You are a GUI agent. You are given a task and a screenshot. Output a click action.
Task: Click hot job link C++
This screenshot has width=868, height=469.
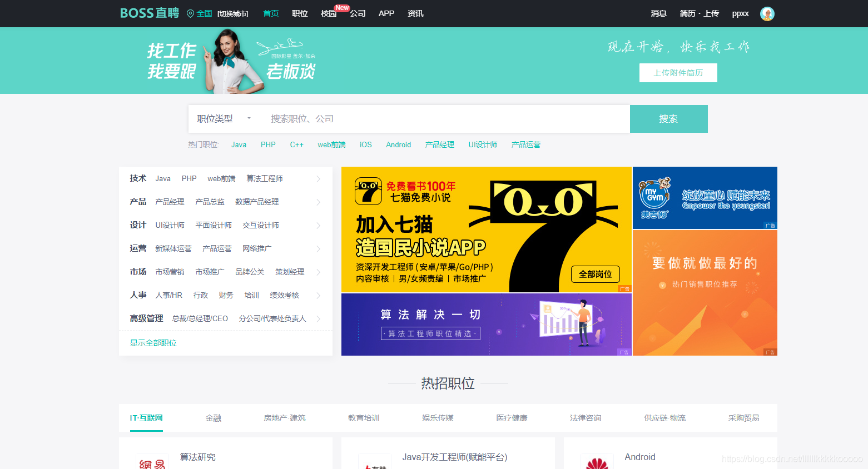tap(296, 144)
